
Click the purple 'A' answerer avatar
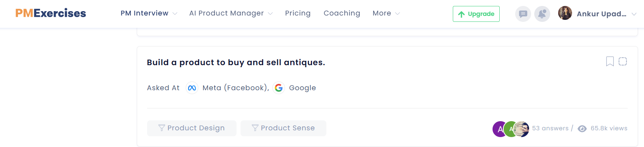pos(499,129)
